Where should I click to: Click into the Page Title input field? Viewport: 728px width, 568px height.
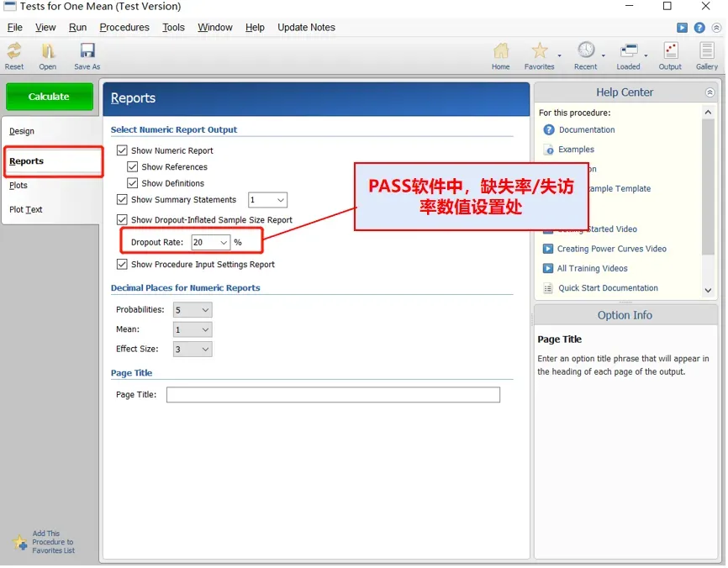pyautogui.click(x=335, y=396)
